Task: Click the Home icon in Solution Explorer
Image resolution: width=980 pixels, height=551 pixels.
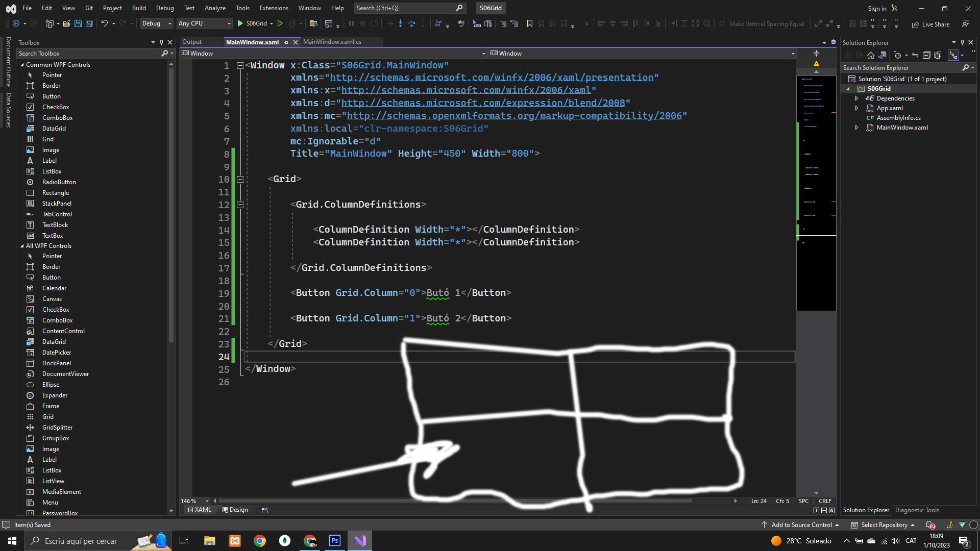Action: 871,55
